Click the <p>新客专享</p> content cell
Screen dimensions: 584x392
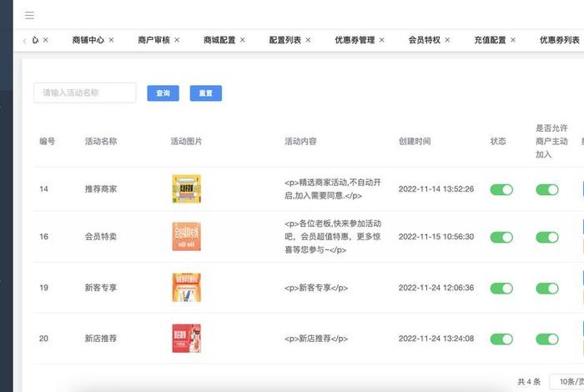point(316,288)
